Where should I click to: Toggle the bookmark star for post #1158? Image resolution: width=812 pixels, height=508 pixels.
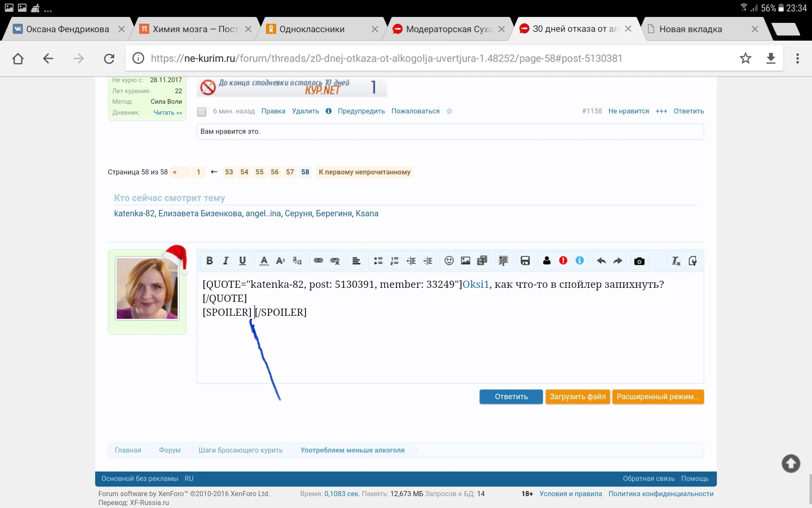tap(450, 111)
